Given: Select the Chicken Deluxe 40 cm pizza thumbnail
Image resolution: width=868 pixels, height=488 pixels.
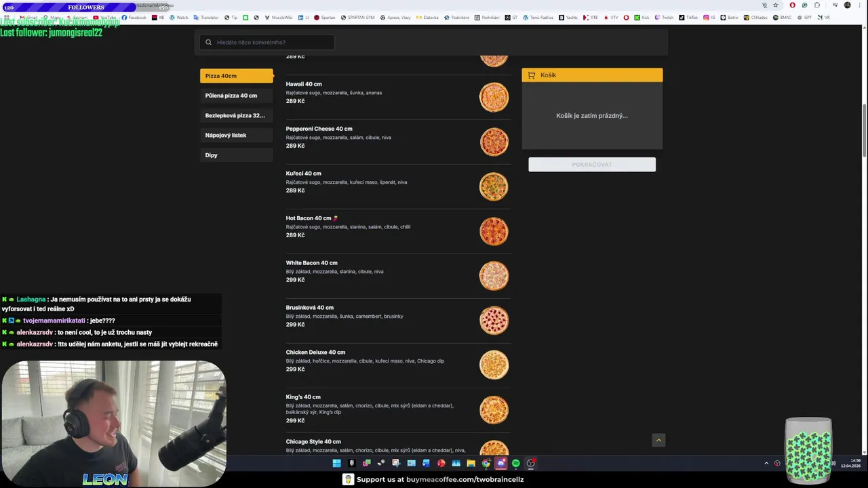Looking at the screenshot, I should click(494, 365).
